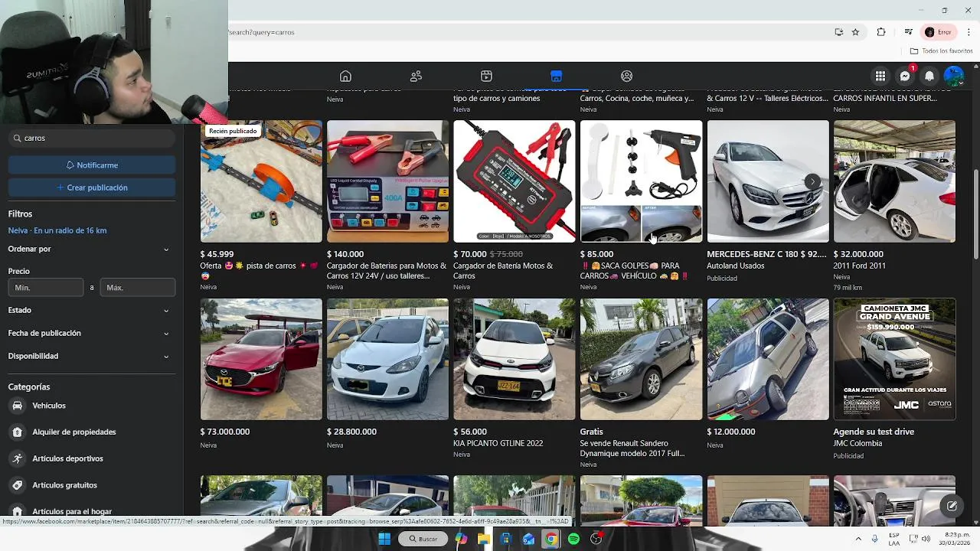Open Vehículos category
Screen dimensions: 980x551
pyautogui.click(x=91, y=406)
